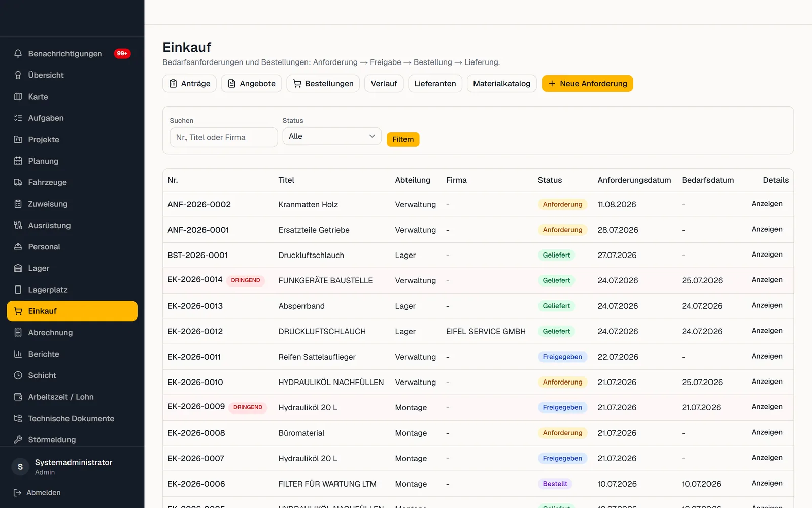
Task: Click the Übersicht sidebar icon
Action: pos(18,75)
